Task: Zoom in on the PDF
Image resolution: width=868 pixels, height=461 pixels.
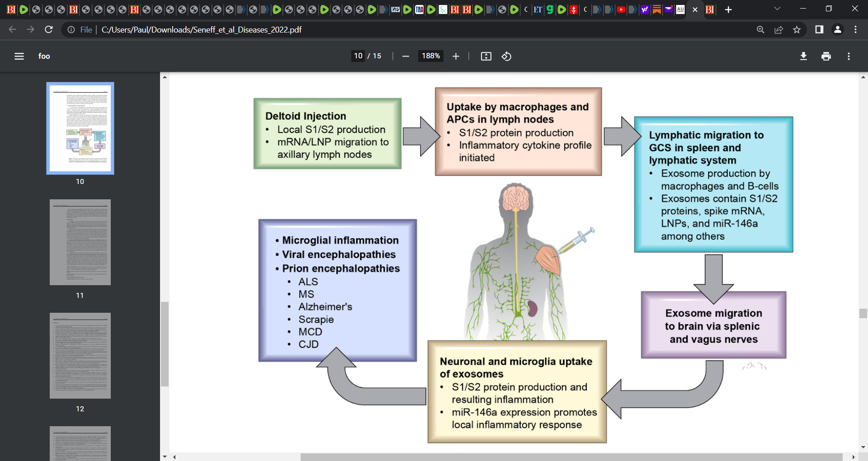Action: coord(456,56)
